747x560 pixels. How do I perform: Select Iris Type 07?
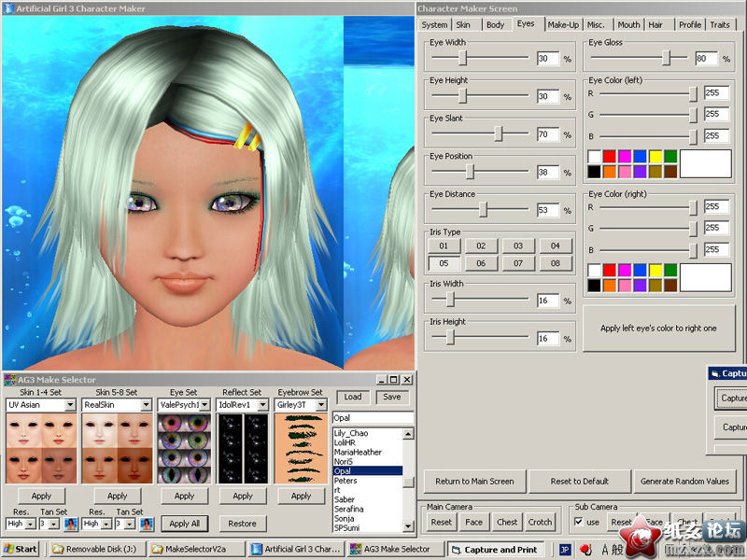tap(518, 263)
